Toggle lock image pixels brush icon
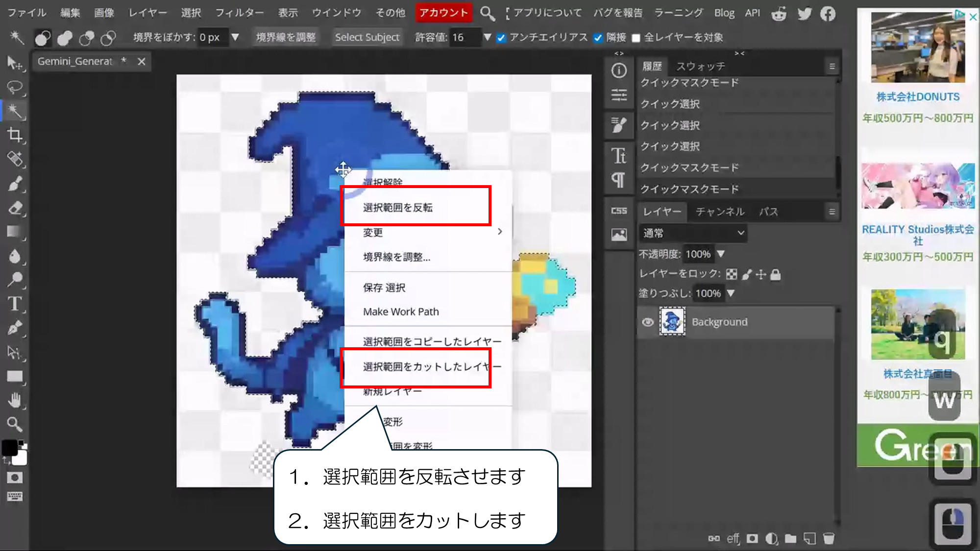 pyautogui.click(x=746, y=274)
